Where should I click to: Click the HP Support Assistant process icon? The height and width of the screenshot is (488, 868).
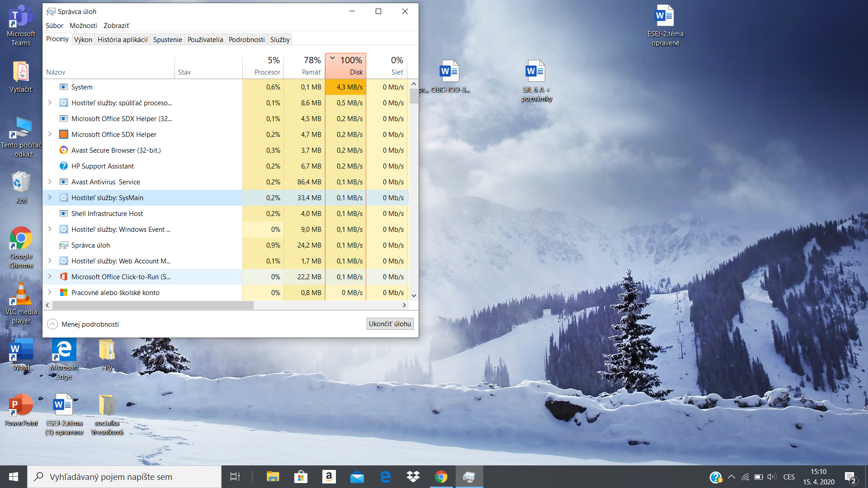click(x=64, y=166)
